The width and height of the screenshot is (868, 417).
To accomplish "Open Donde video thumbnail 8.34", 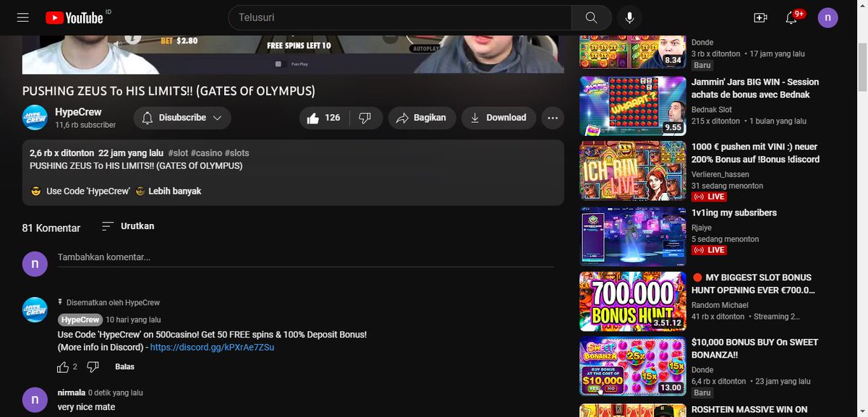I will point(633,53).
